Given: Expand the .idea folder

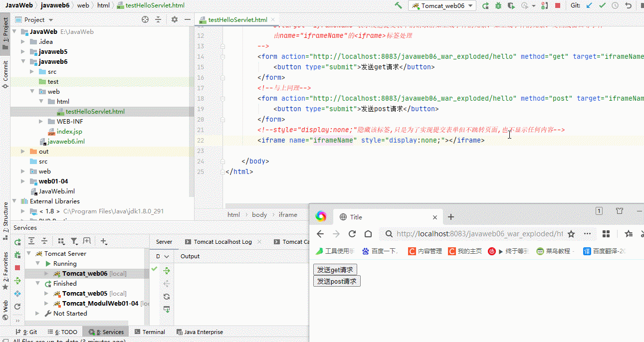Looking at the screenshot, I should point(23,42).
